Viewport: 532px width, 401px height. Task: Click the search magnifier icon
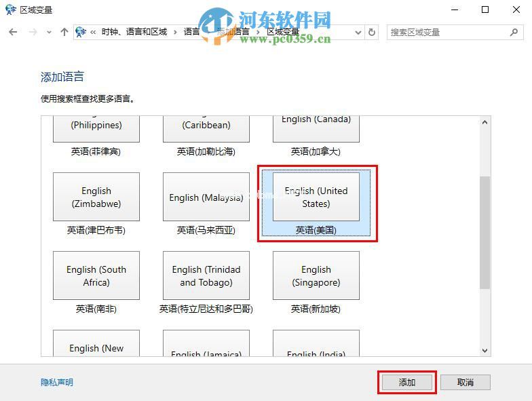pyautogui.click(x=514, y=33)
